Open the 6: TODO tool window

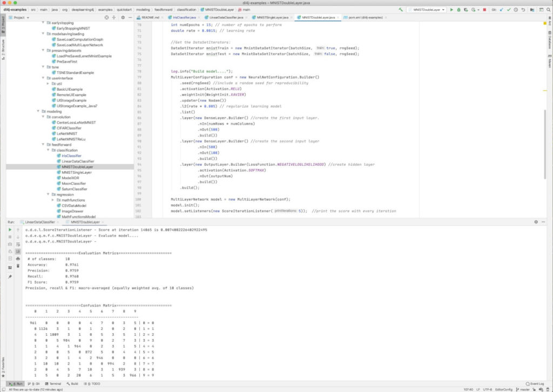click(92, 384)
